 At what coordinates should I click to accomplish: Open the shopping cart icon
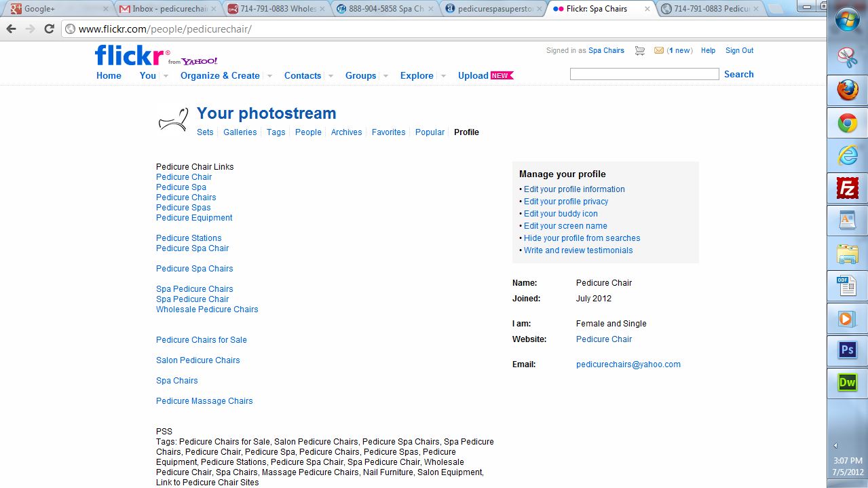[x=639, y=50]
